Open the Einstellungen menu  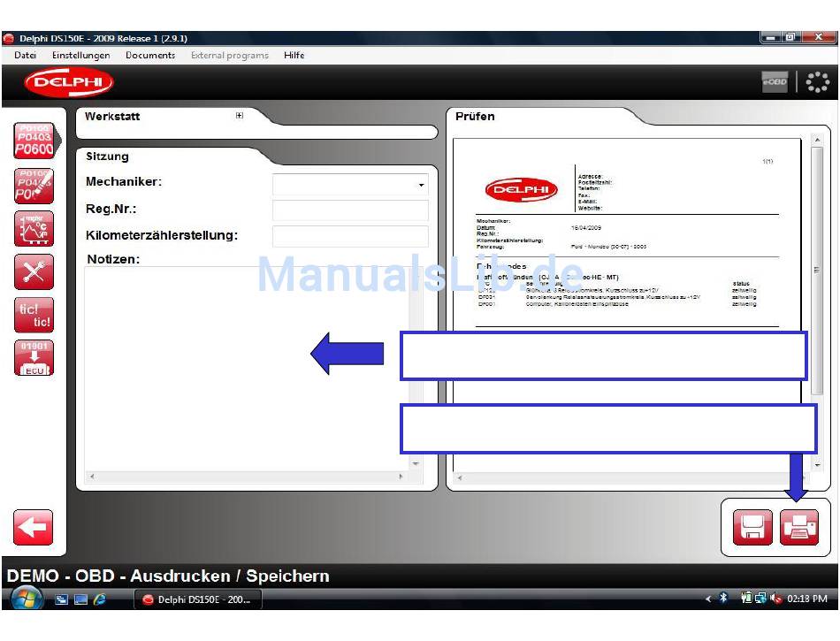coord(80,55)
